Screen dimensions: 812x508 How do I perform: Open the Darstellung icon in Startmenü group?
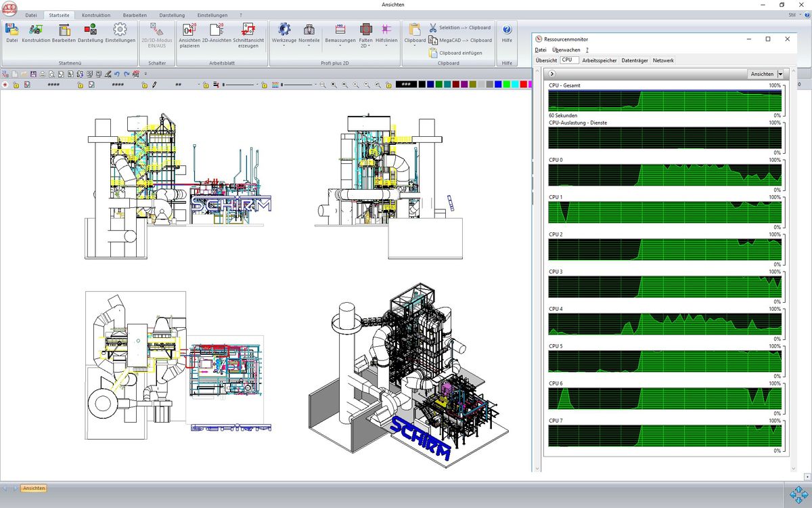91,33
